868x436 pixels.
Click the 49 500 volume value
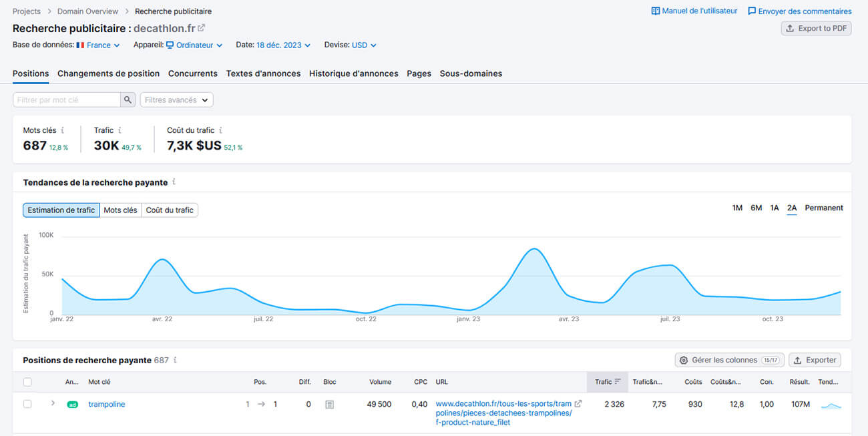point(379,404)
